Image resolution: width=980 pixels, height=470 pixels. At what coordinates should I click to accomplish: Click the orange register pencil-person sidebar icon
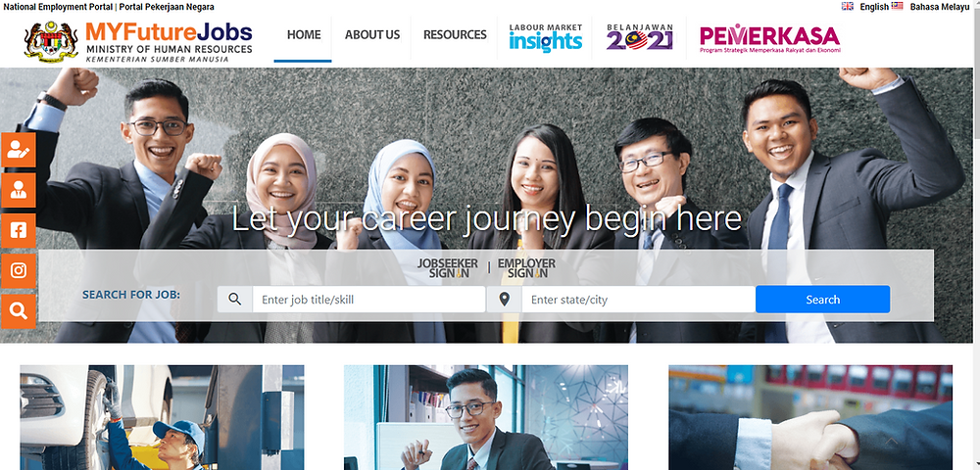18,151
